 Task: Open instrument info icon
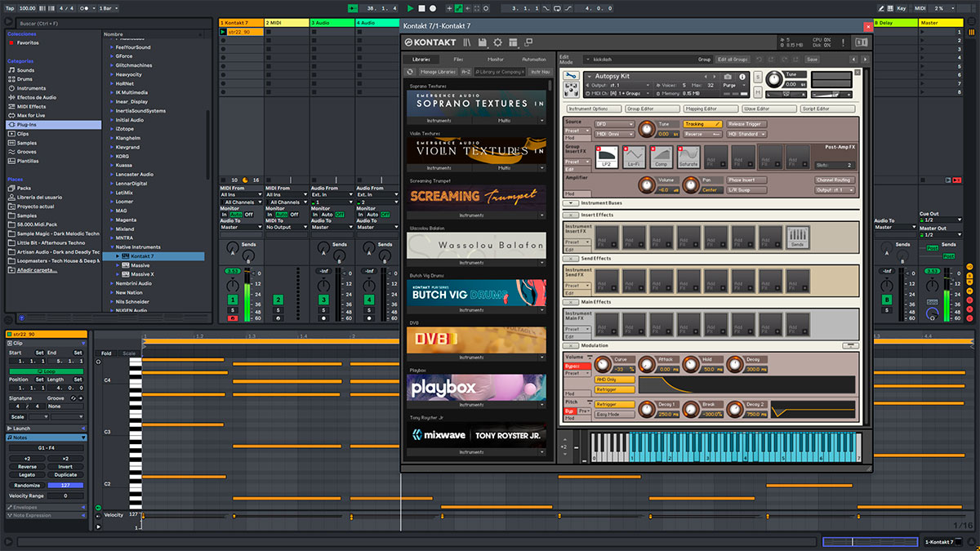pos(743,76)
